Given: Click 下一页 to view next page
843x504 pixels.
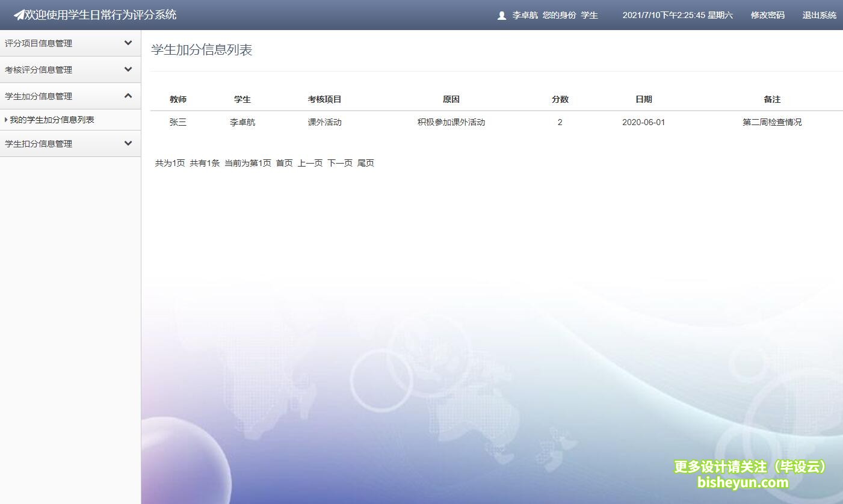Looking at the screenshot, I should tap(339, 162).
